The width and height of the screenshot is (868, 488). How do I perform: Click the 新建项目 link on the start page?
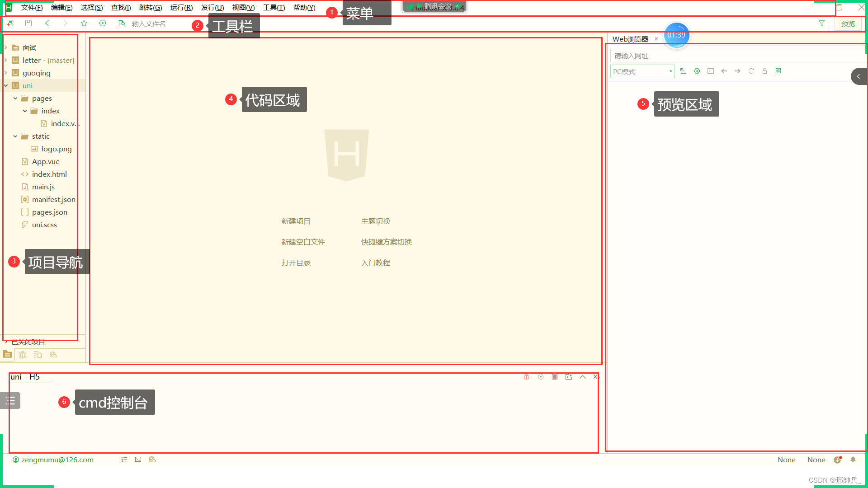pyautogui.click(x=296, y=221)
